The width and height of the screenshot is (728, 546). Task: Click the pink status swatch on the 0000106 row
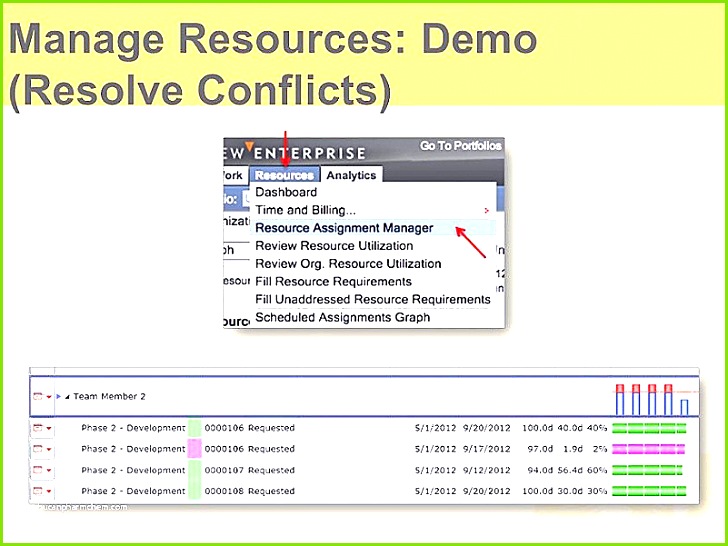pos(194,449)
